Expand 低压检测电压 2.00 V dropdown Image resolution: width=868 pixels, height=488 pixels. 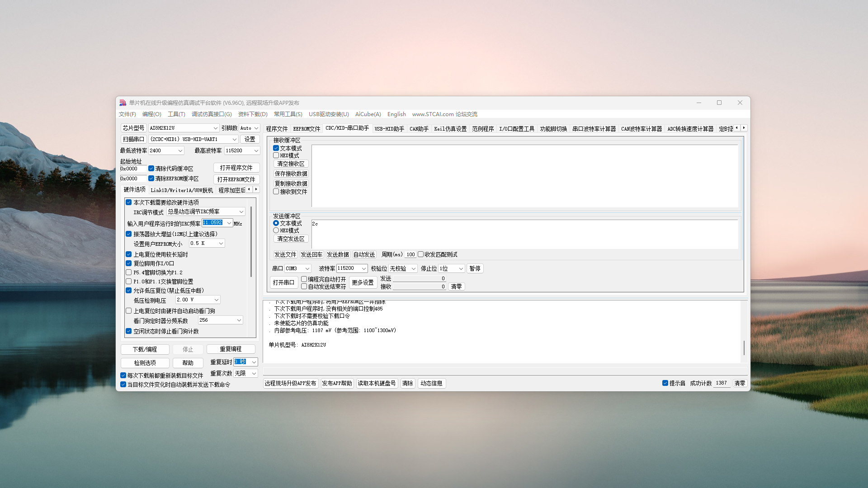[217, 300]
